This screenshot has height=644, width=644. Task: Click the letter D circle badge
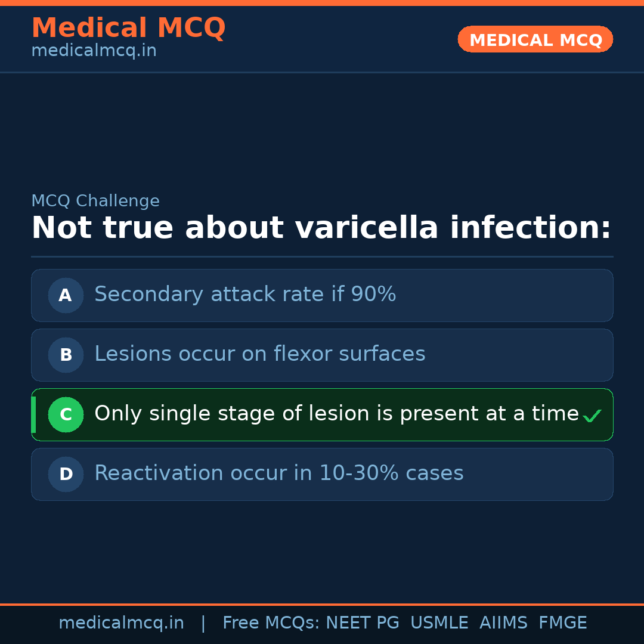66,474
